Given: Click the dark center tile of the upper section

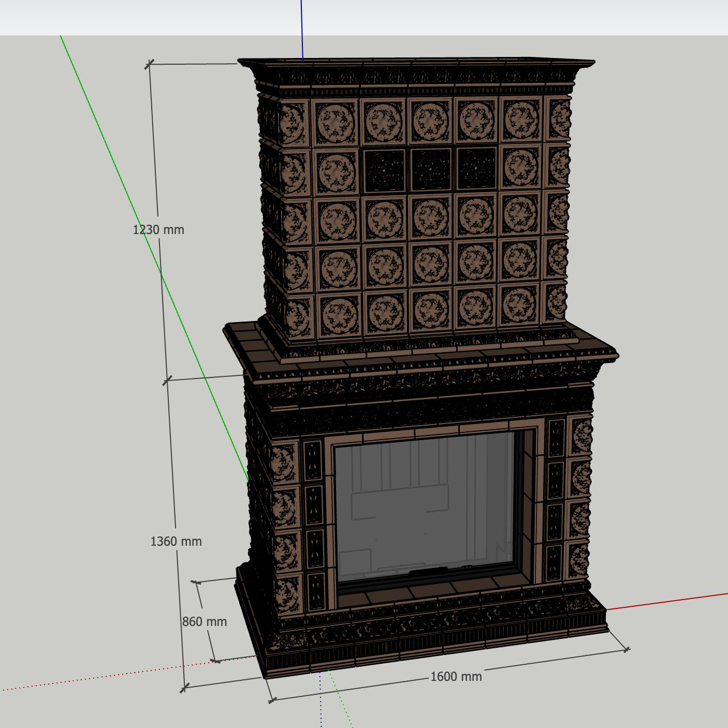Looking at the screenshot, I should click(431, 169).
